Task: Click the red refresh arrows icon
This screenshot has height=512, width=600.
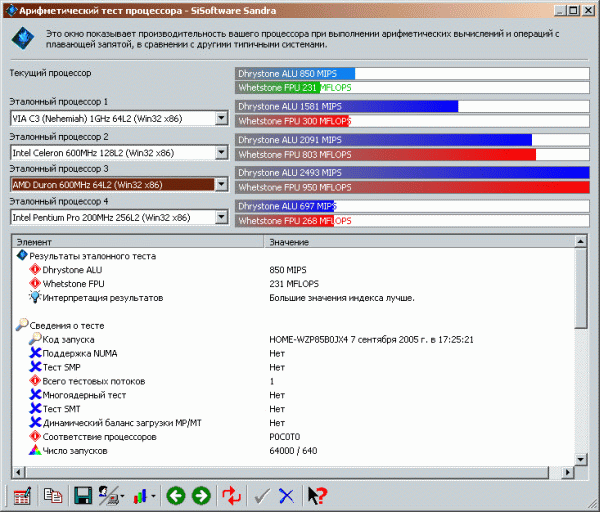Action: click(232, 496)
